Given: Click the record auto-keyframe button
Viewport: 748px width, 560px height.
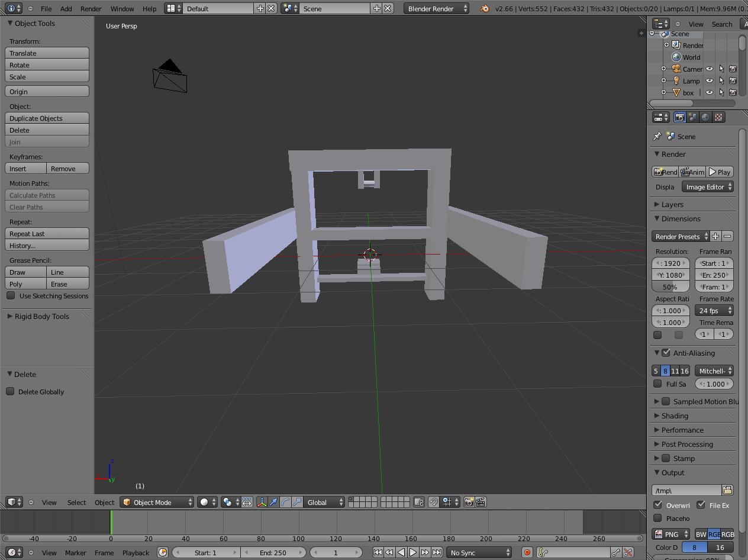Looking at the screenshot, I should tap(527, 552).
